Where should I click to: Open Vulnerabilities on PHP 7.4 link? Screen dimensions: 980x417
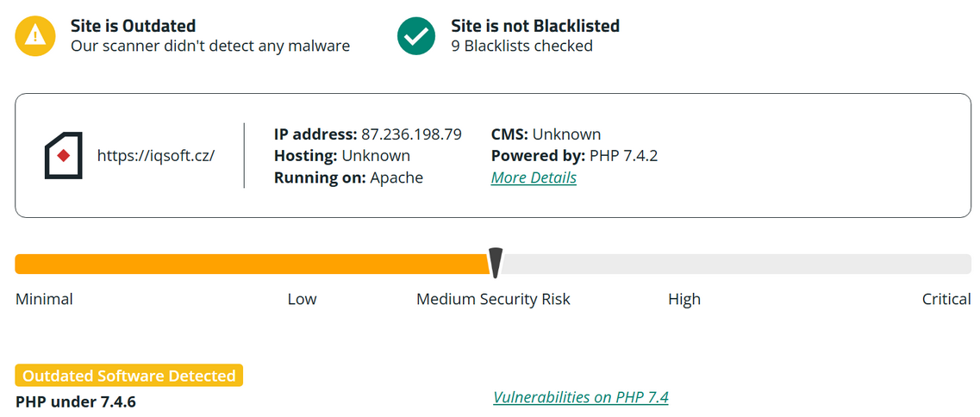(x=580, y=397)
